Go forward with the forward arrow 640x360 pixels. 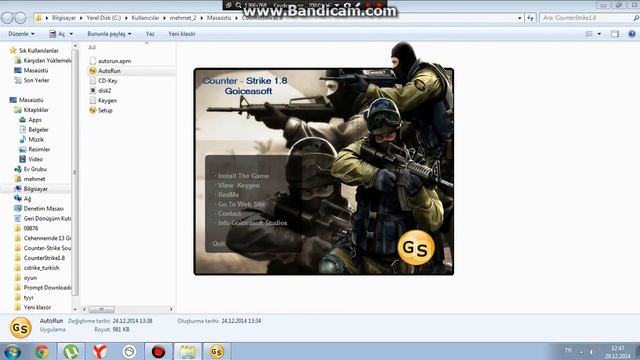(20, 18)
